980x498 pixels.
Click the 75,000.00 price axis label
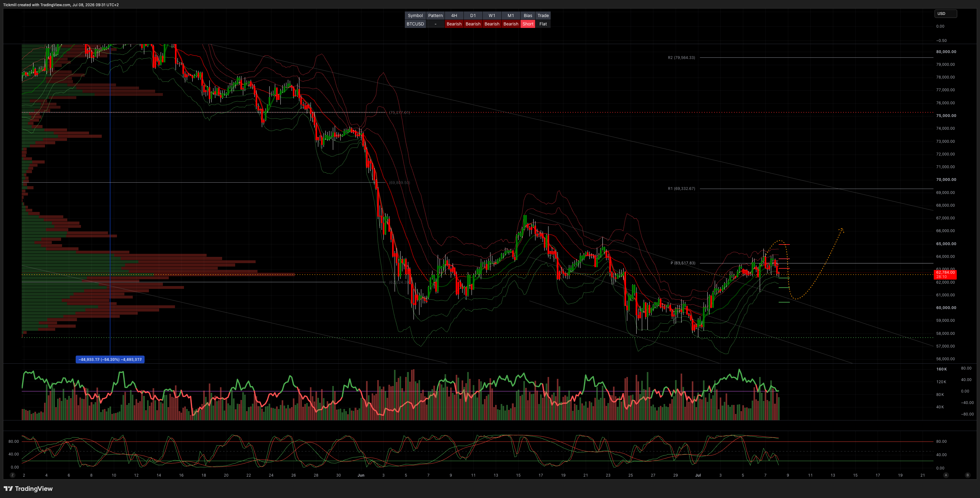pos(946,116)
